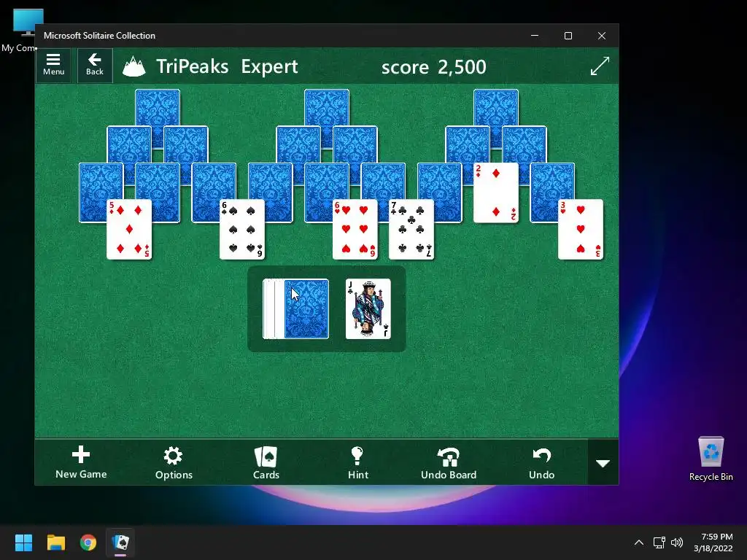
Task: Click the Undo Board button
Action: (449, 462)
